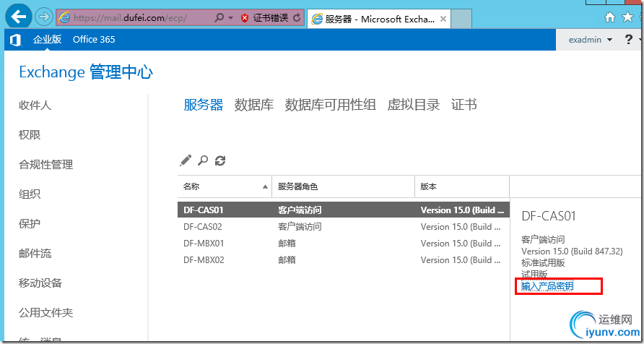
Task: Select the 服务器 - Microsoft Exchange browser tab
Action: pyautogui.click(x=379, y=19)
